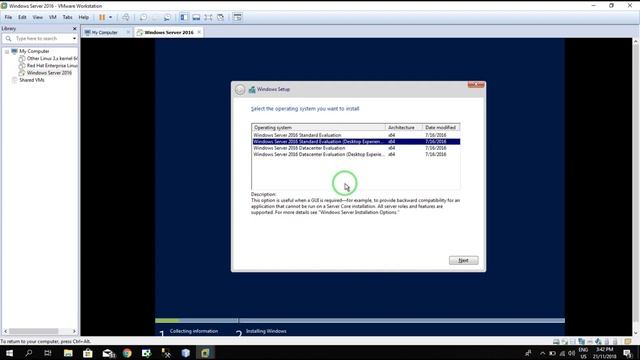
Task: Open the power options arrow beside pause
Action: [110, 17]
